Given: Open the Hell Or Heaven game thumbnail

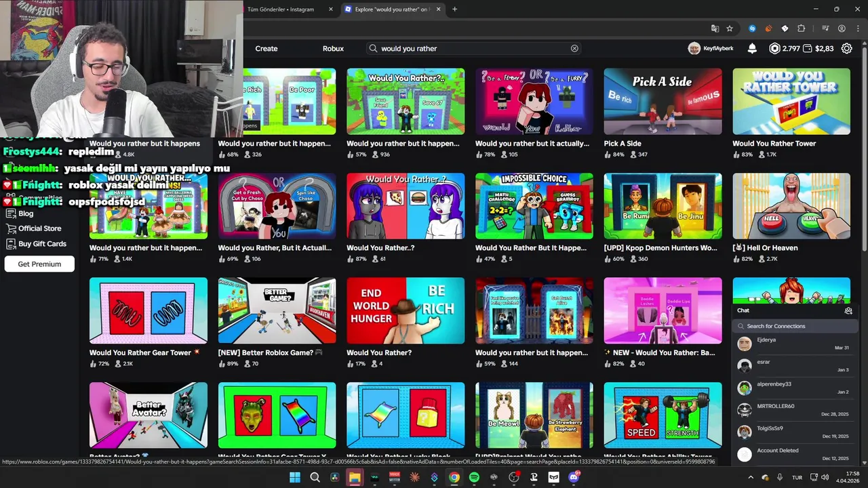Looking at the screenshot, I should pos(791,206).
